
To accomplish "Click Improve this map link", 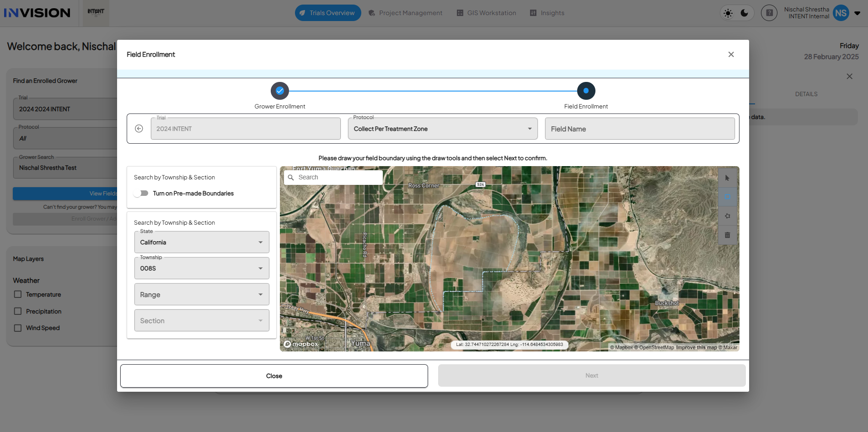I will (697, 347).
